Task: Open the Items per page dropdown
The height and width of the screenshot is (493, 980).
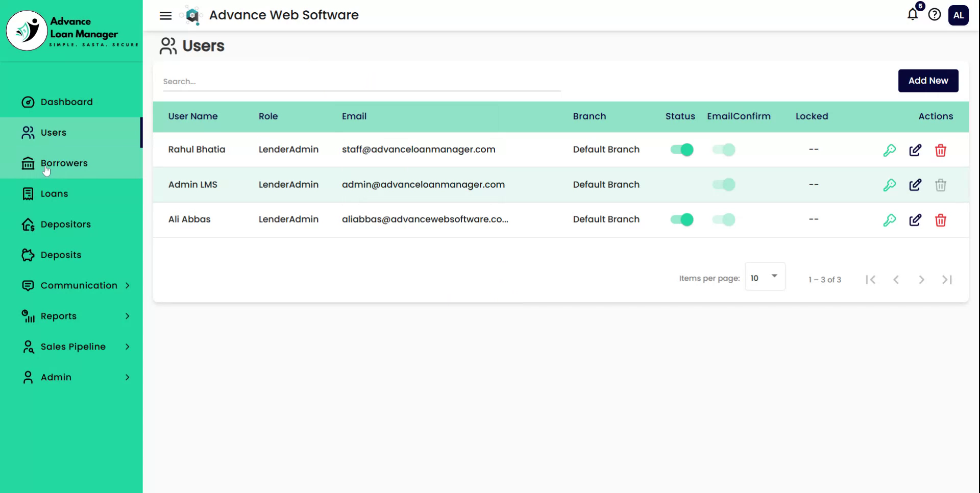Action: (765, 277)
